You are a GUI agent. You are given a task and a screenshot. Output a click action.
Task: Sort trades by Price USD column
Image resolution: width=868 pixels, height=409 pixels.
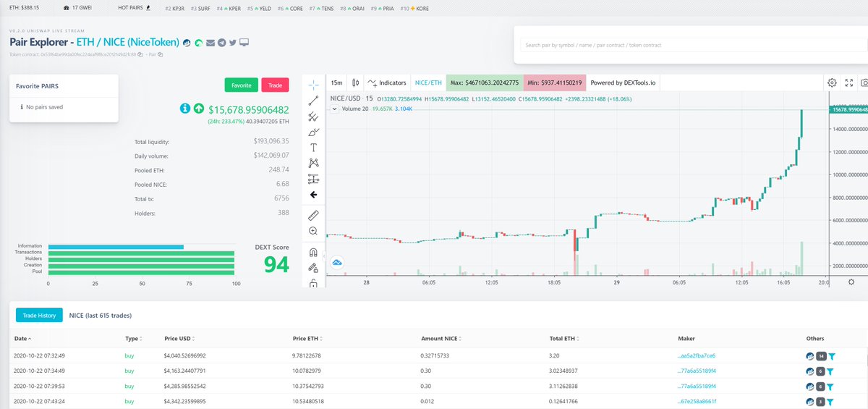click(x=180, y=338)
